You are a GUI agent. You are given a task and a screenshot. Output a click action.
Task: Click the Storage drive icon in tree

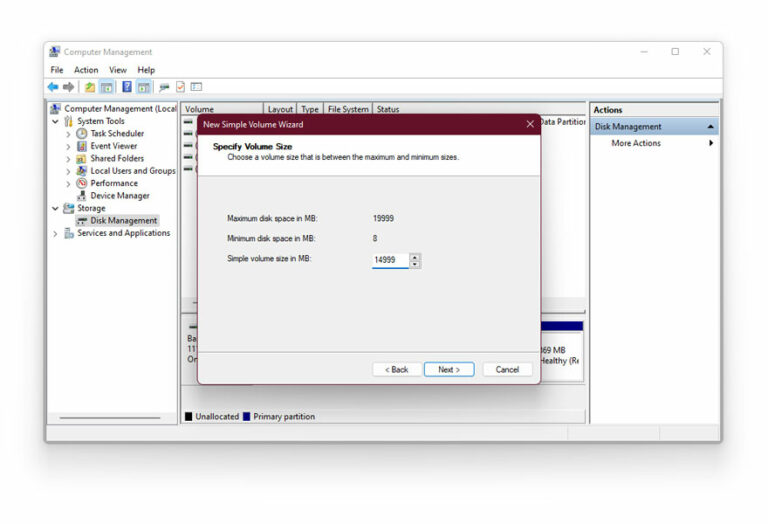[69, 208]
